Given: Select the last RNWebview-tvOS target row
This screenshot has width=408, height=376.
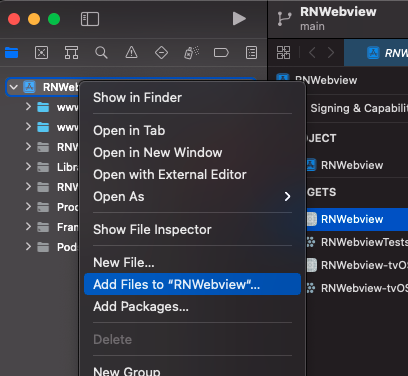Looking at the screenshot, I should pos(357,288).
